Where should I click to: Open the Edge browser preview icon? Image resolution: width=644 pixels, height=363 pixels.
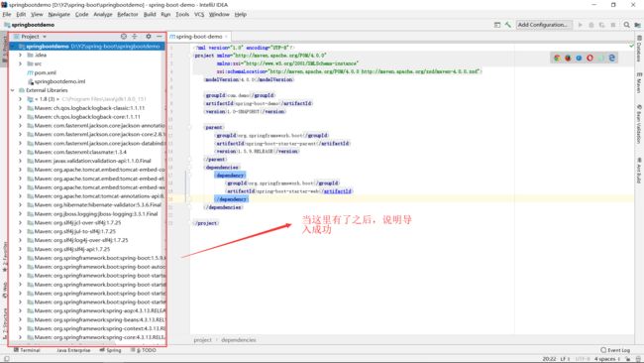(612, 58)
